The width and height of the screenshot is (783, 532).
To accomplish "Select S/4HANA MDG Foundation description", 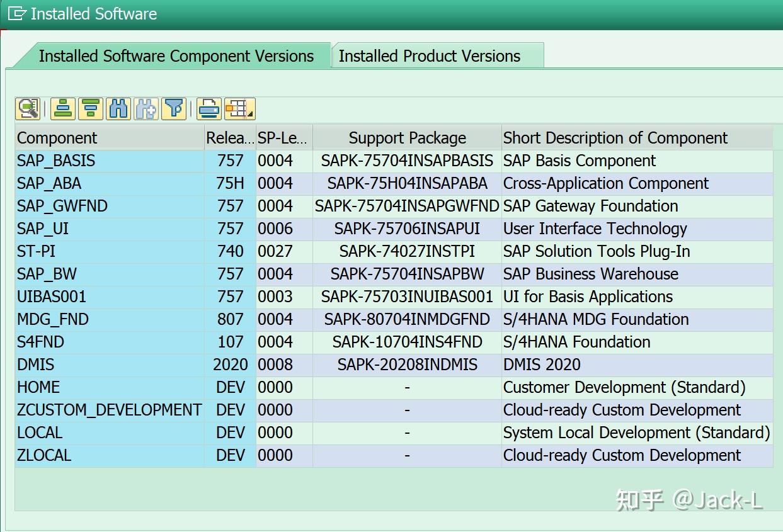I will pyautogui.click(x=637, y=319).
